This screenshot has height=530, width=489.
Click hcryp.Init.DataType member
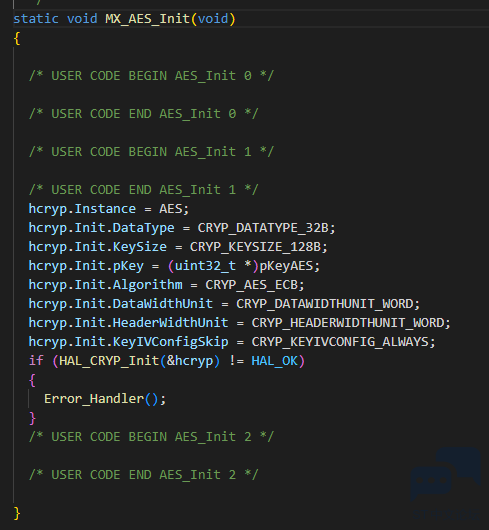pos(101,228)
